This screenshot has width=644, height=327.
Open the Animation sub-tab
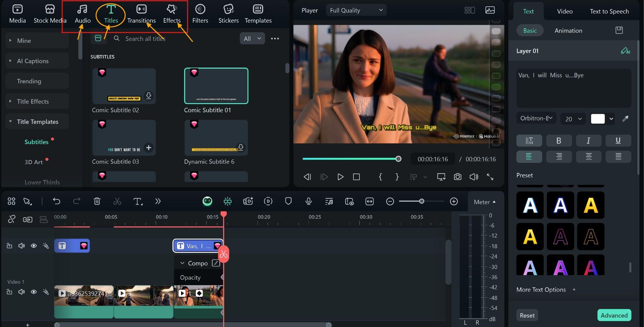point(568,30)
